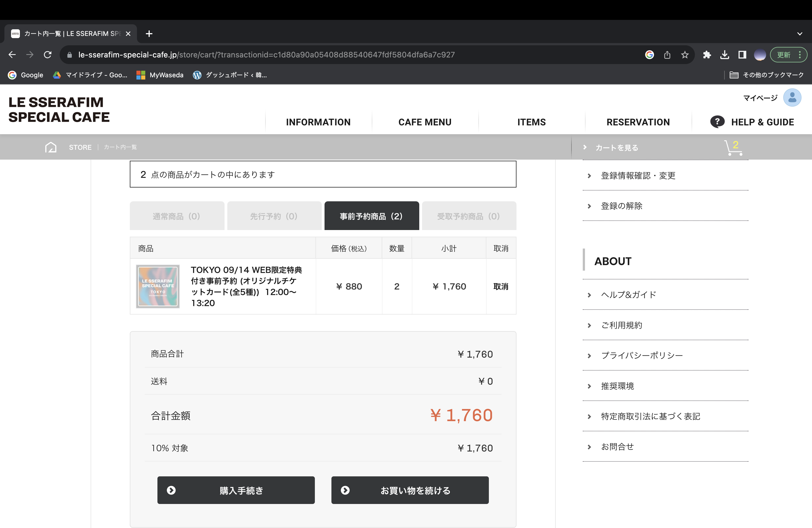This screenshot has width=812, height=528.
Task: Click 取消 to remove the TOKYO item
Action: point(500,287)
